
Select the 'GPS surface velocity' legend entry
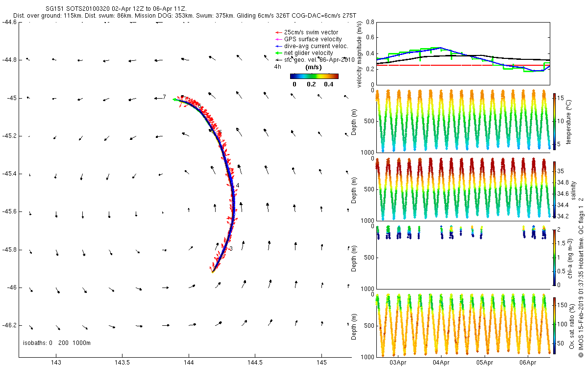(x=313, y=39)
